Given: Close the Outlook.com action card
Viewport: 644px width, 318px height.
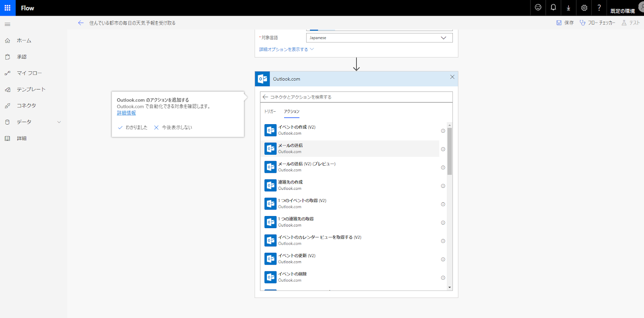Looking at the screenshot, I should pyautogui.click(x=452, y=77).
